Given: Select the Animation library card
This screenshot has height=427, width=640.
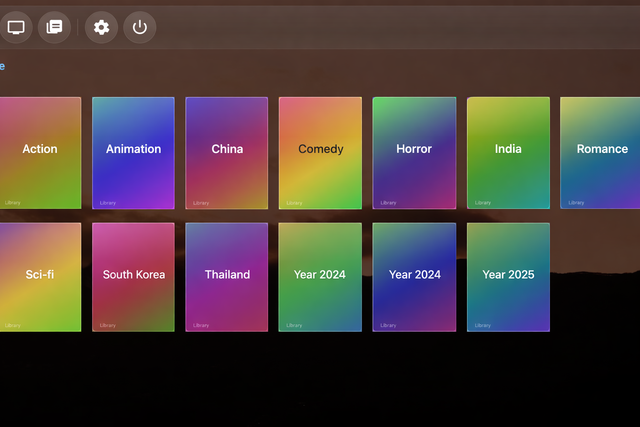Looking at the screenshot, I should (133, 152).
